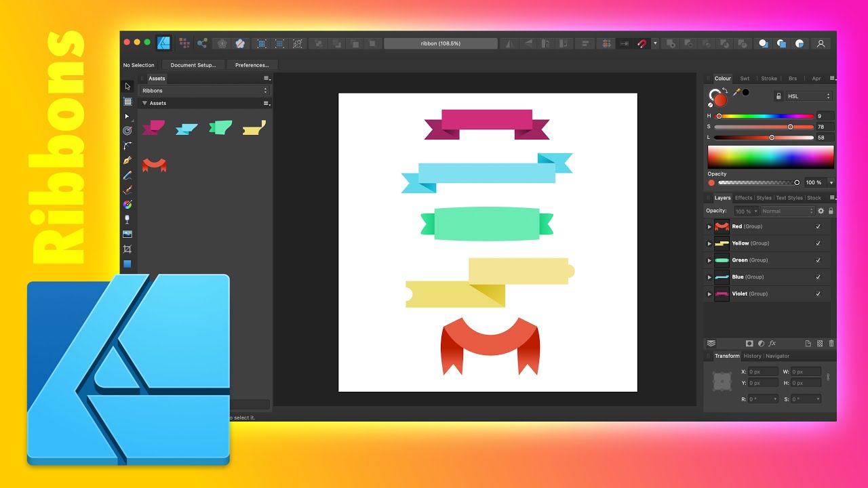Expand the Green group layer
868x488 pixels.
pos(709,260)
